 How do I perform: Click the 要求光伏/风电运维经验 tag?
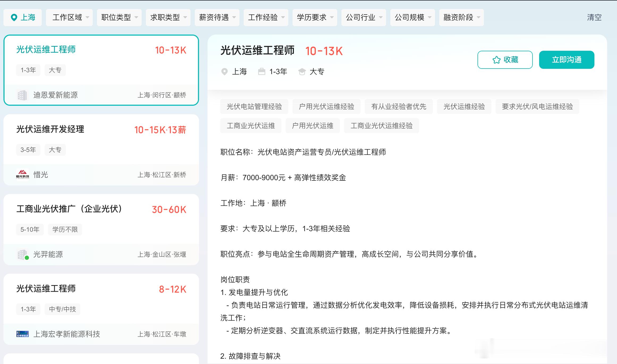[x=537, y=107]
